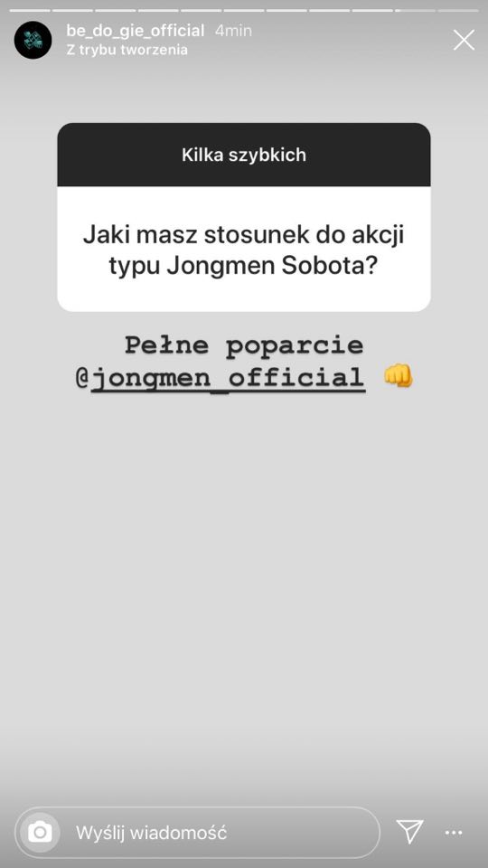Close the story with the X icon

pos(464,40)
